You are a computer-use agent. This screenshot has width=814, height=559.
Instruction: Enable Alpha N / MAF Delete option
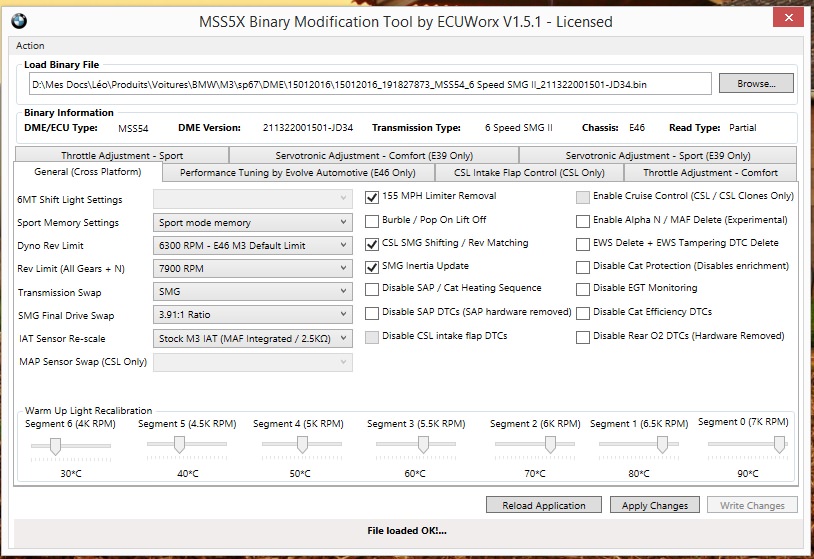[583, 221]
